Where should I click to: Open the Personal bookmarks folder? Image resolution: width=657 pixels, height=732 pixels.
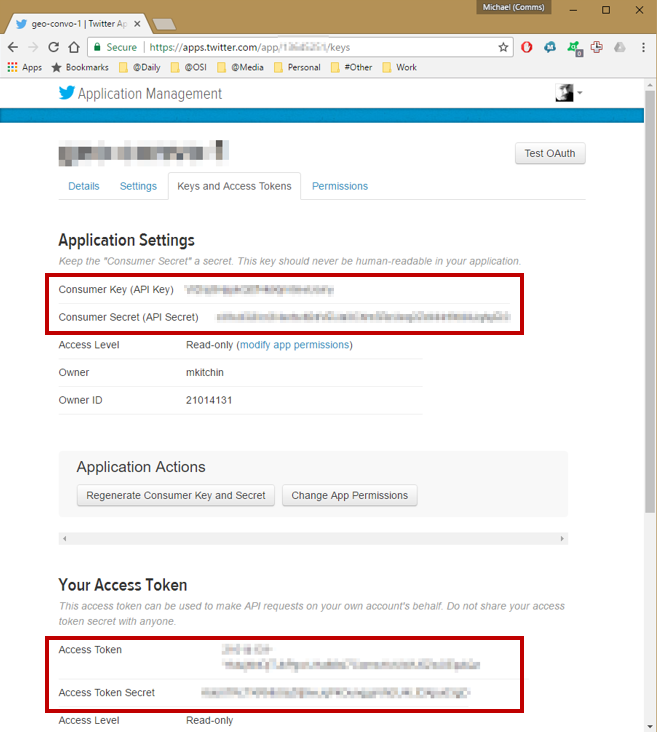(297, 67)
